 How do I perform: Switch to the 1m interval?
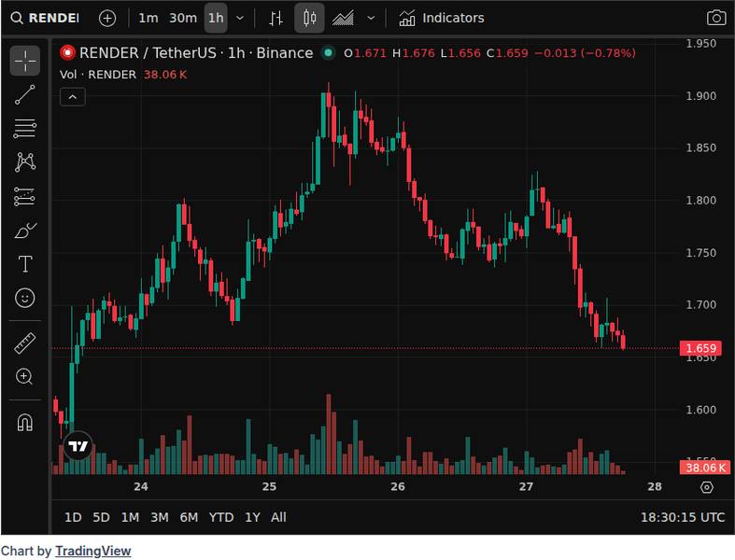click(x=148, y=18)
